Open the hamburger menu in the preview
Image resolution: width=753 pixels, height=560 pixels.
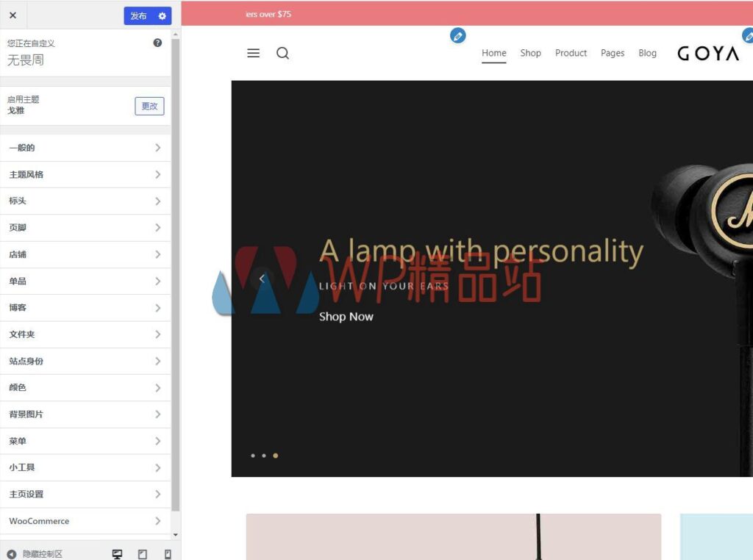click(x=253, y=53)
